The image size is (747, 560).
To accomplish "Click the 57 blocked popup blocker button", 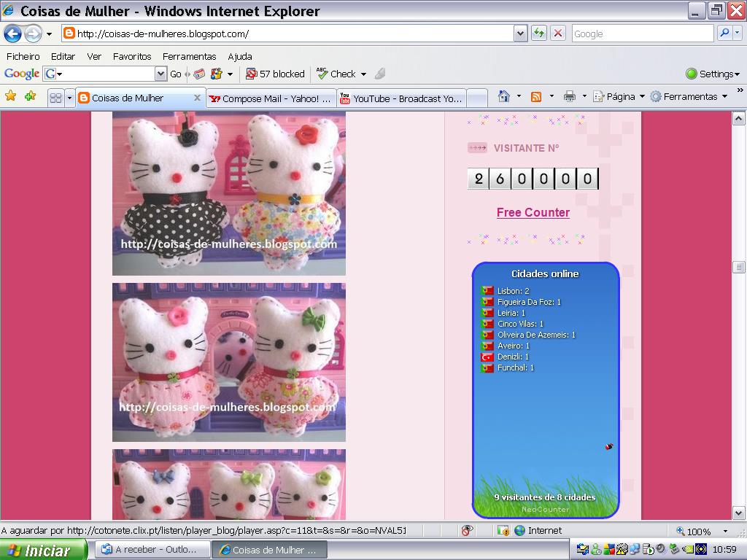I will [275, 74].
